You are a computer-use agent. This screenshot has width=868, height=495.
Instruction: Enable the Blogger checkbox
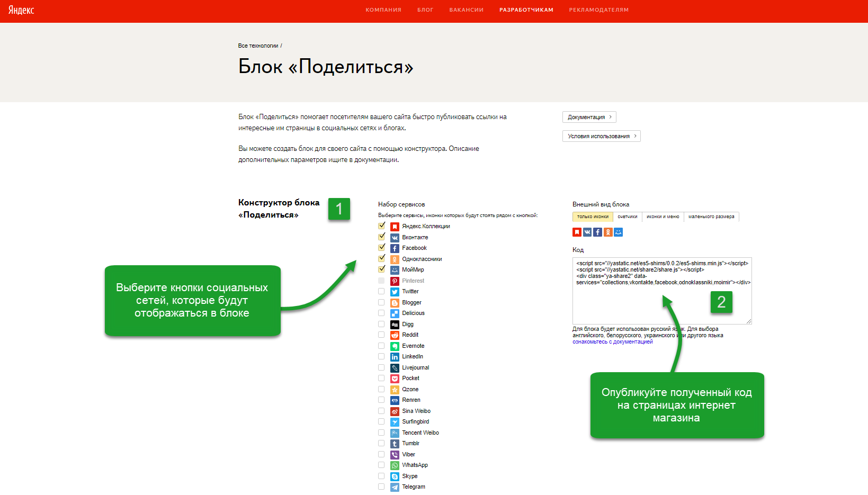click(381, 302)
